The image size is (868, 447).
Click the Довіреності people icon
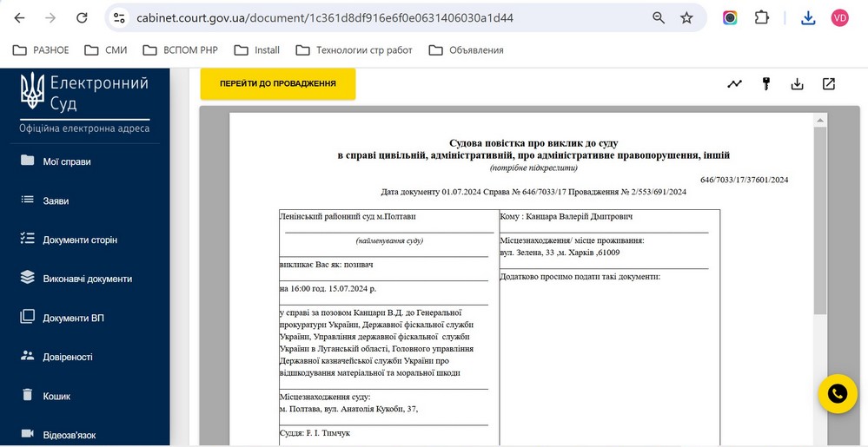27,355
